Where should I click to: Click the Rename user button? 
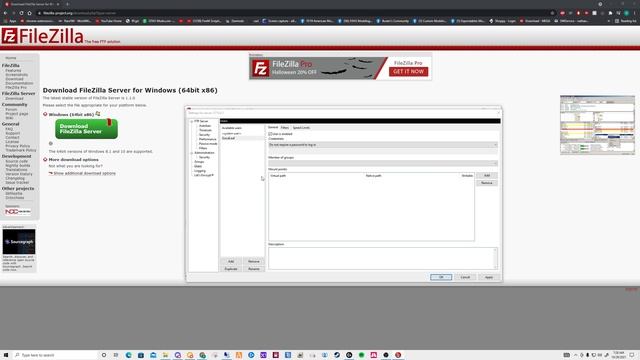[x=253, y=269]
